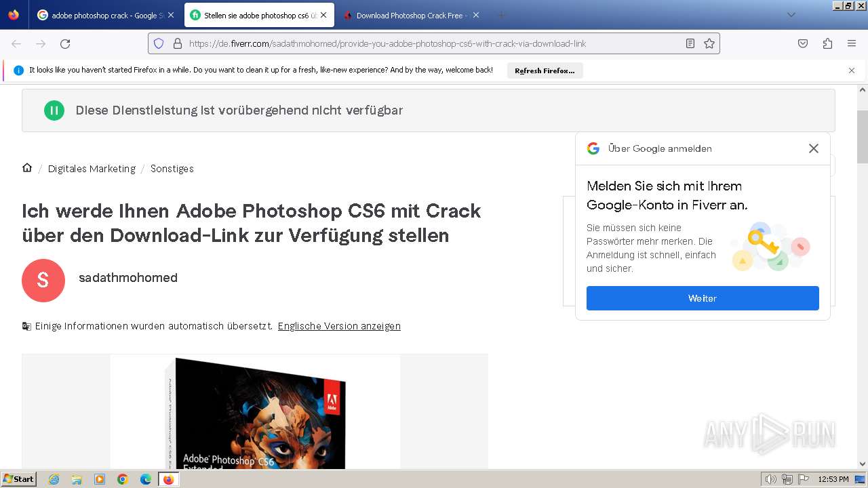Dismiss the Firefox refresh notification bar
This screenshot has height=488, width=868.
[852, 70]
